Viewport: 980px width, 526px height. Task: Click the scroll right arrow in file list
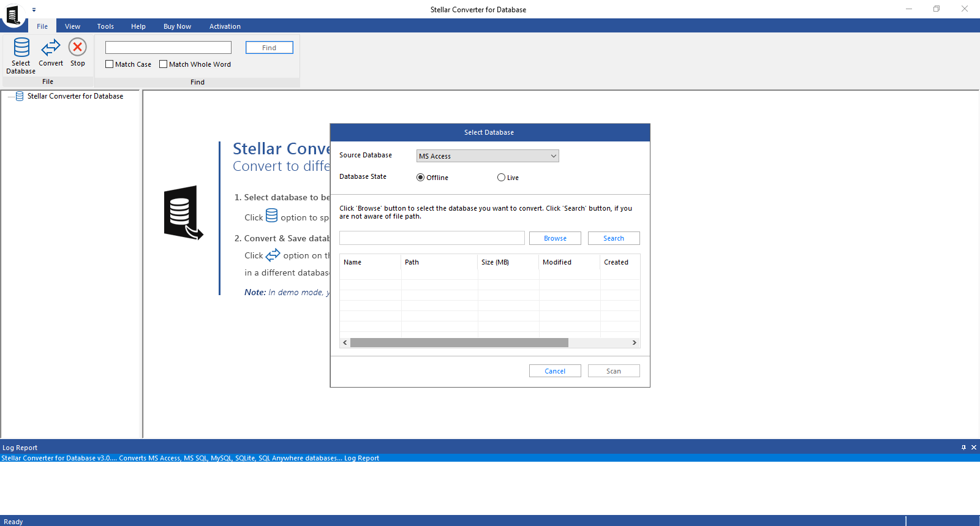(635, 343)
